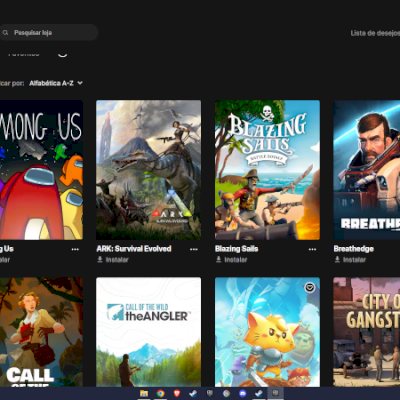The width and height of the screenshot is (400, 400).
Task: Click the ARK: Survival Evolved title text
Action: point(134,249)
